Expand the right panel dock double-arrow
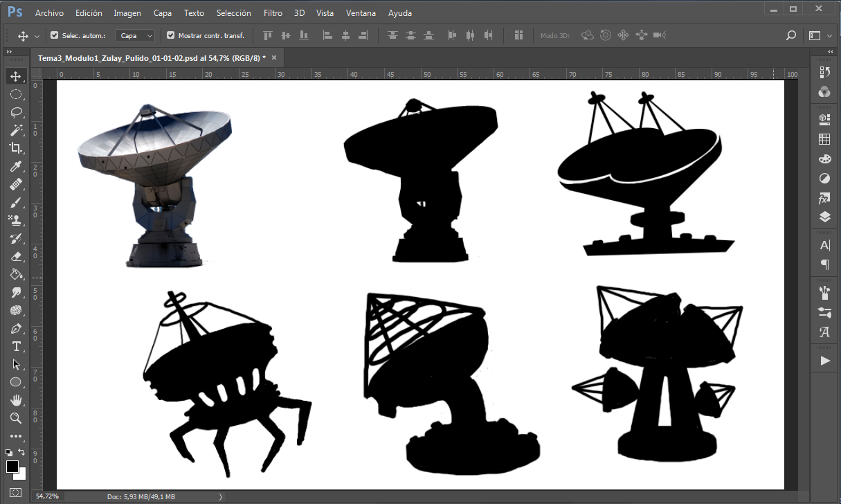 pos(830,52)
